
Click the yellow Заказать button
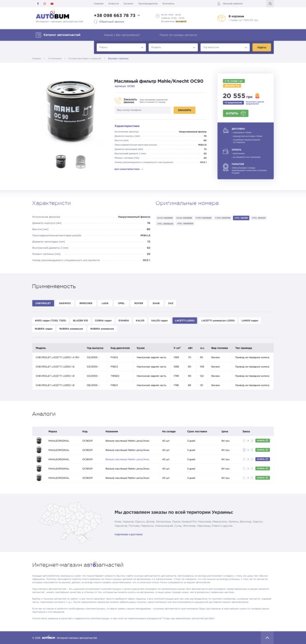pos(184,110)
